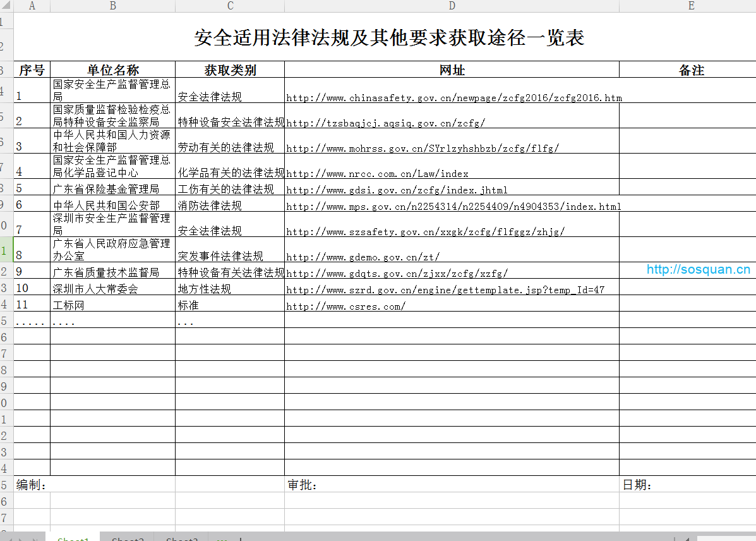Open the chinasafety.gov.cn URL
The height and width of the screenshot is (541, 756).
(453, 98)
